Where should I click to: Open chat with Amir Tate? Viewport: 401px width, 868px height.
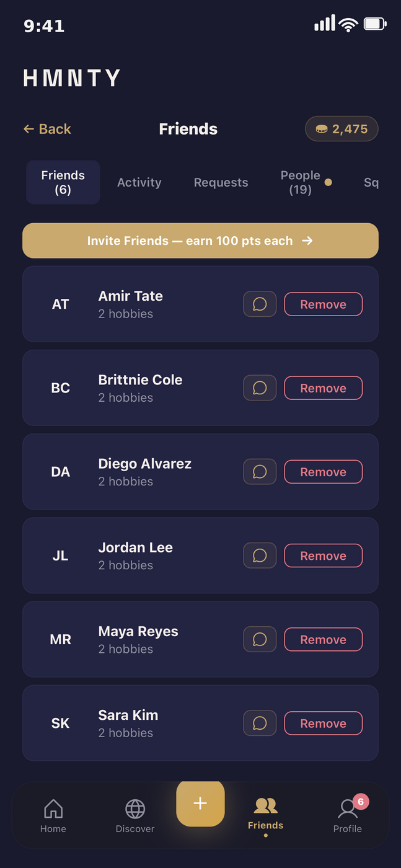click(x=260, y=304)
